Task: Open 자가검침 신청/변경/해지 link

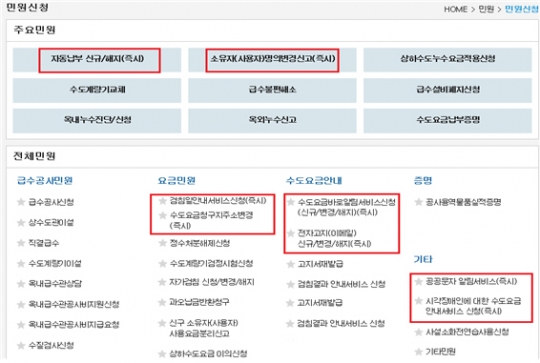Action: [212, 282]
